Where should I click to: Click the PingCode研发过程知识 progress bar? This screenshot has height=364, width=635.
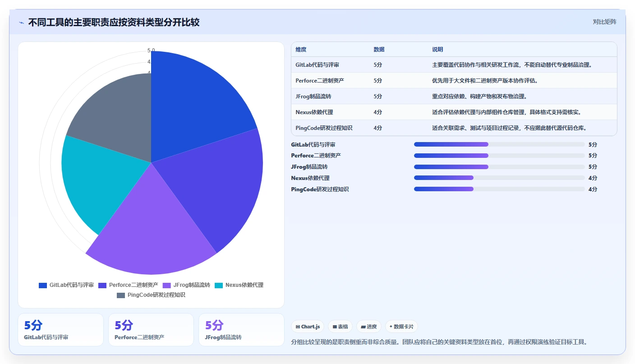pyautogui.click(x=499, y=189)
